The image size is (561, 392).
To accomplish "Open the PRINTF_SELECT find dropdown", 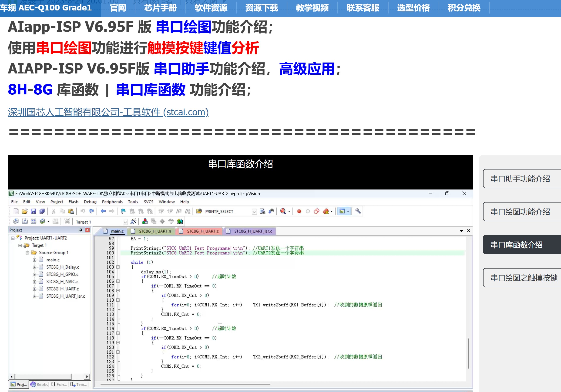I will [254, 212].
